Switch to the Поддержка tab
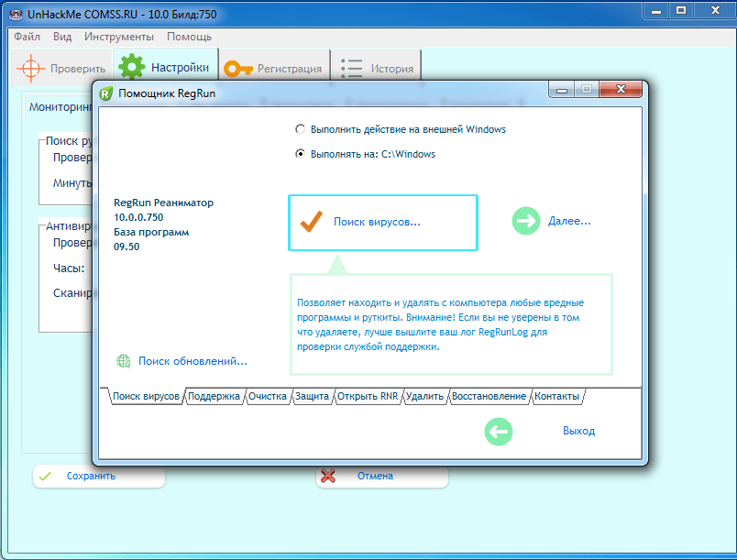 pos(214,396)
